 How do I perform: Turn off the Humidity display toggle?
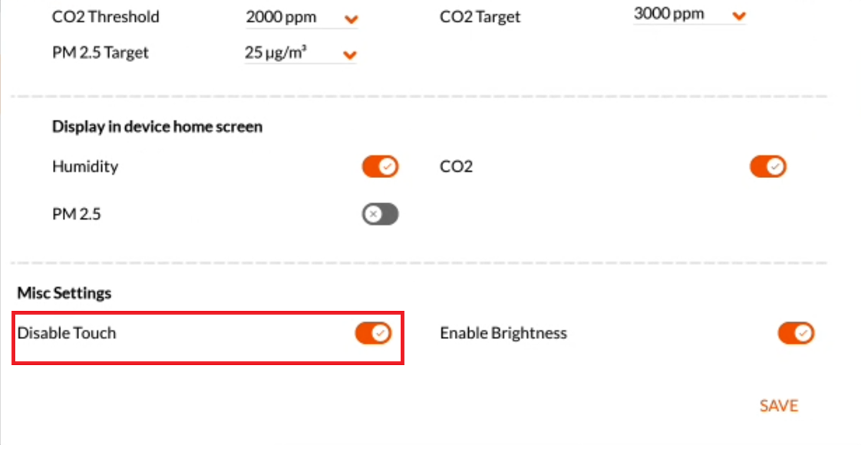pos(380,167)
